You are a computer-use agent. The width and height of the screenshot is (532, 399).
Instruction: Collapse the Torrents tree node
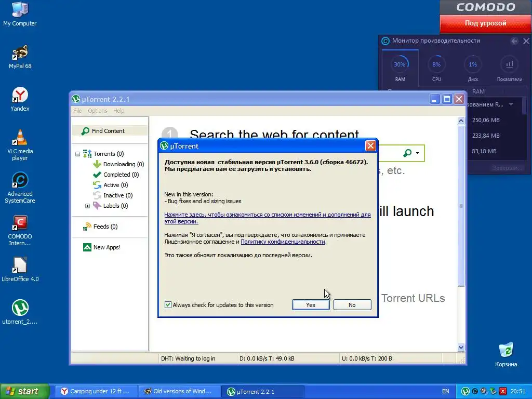click(x=78, y=154)
